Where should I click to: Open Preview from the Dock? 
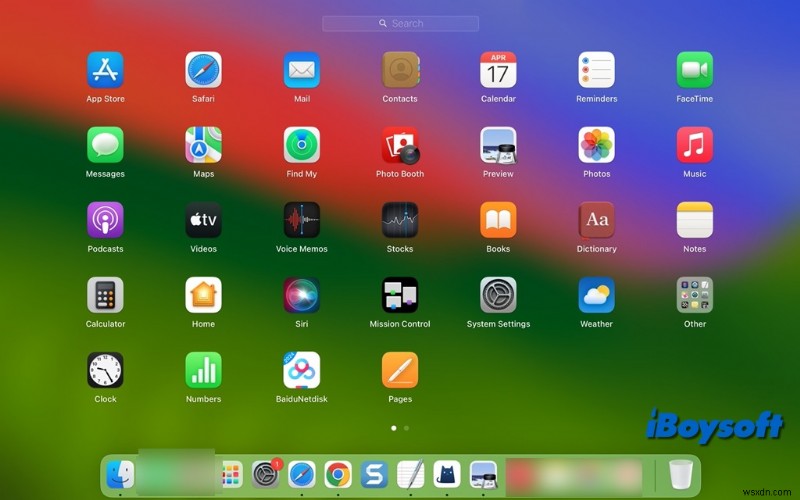(x=483, y=474)
